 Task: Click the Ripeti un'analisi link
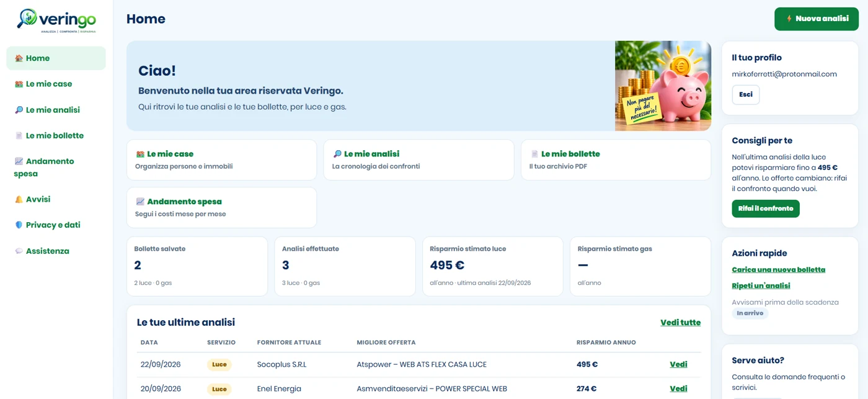coord(761,286)
